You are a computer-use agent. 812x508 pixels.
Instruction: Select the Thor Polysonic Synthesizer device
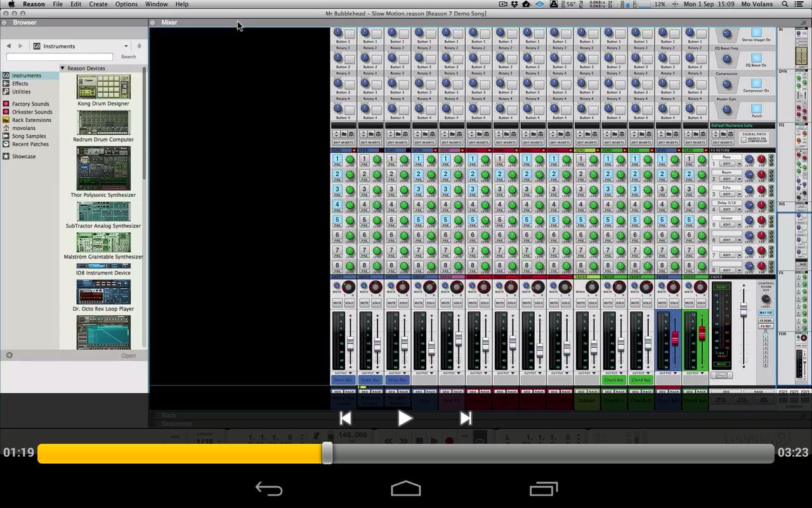point(103,171)
